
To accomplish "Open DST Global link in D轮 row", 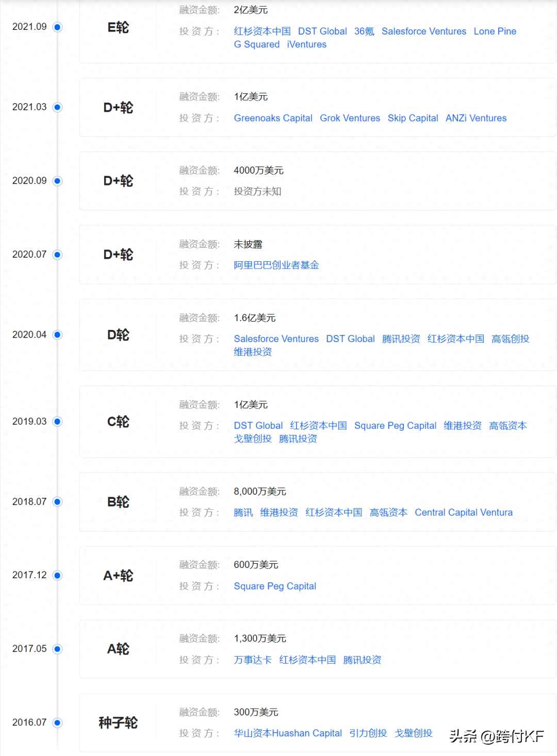I will tap(350, 339).
